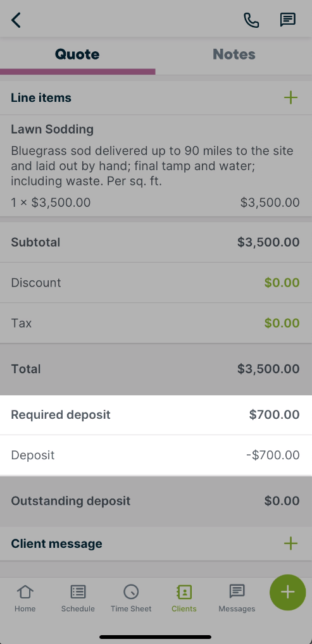The width and height of the screenshot is (312, 644).
Task: Open Schedule in bottom navigation
Action: [78, 598]
